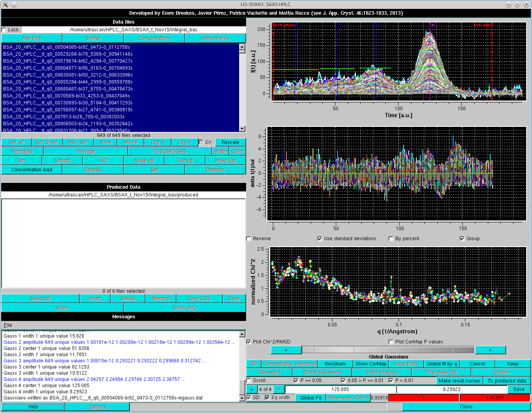Click the q value slider track
532x413 pixels.
[x=388, y=350]
